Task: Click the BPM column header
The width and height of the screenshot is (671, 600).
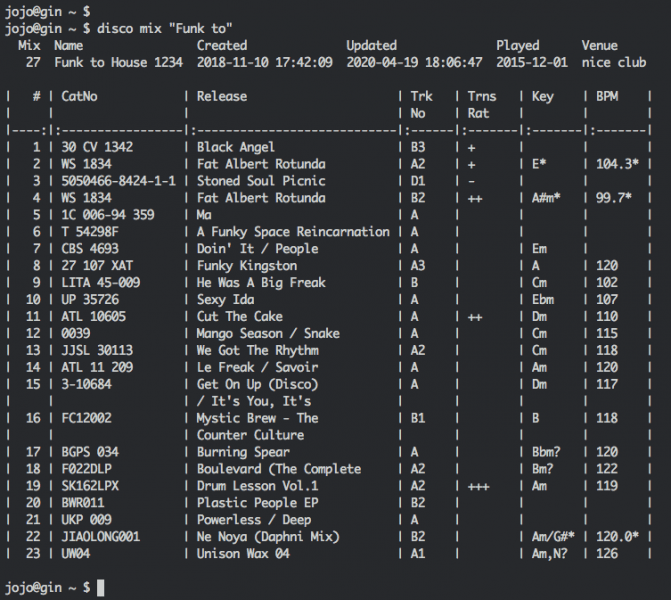Action: point(607,96)
